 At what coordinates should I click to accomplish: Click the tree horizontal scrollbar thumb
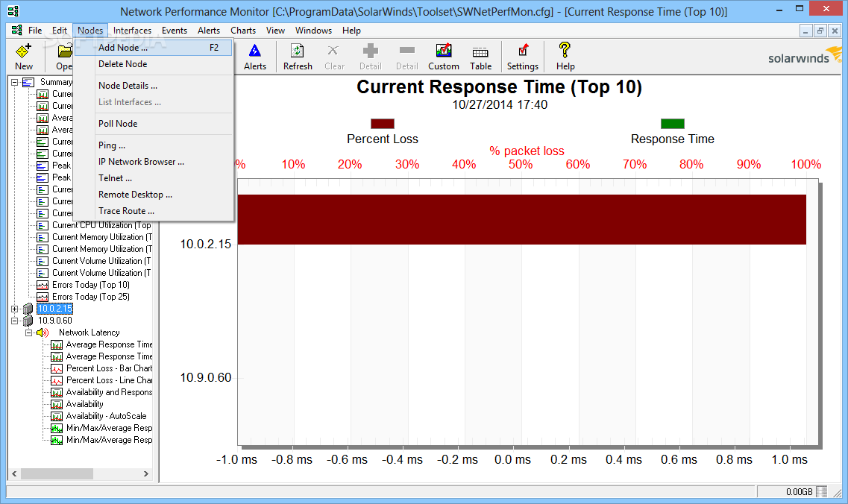[x=57, y=473]
